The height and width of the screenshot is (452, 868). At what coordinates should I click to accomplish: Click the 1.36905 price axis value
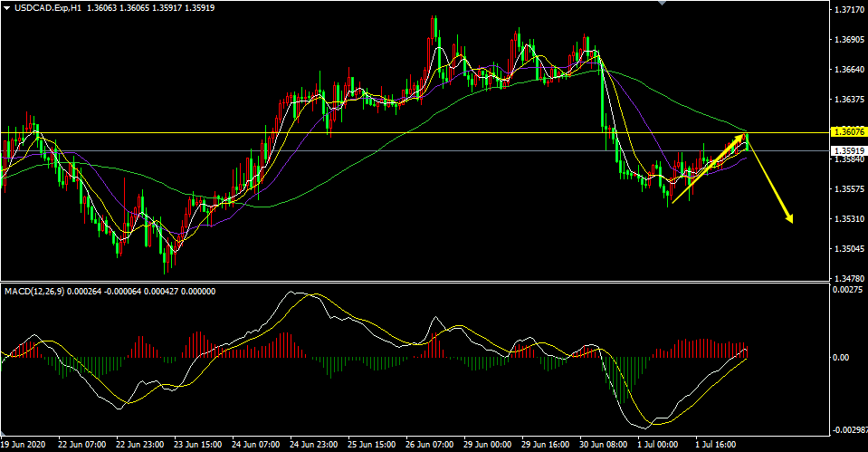tap(849, 39)
